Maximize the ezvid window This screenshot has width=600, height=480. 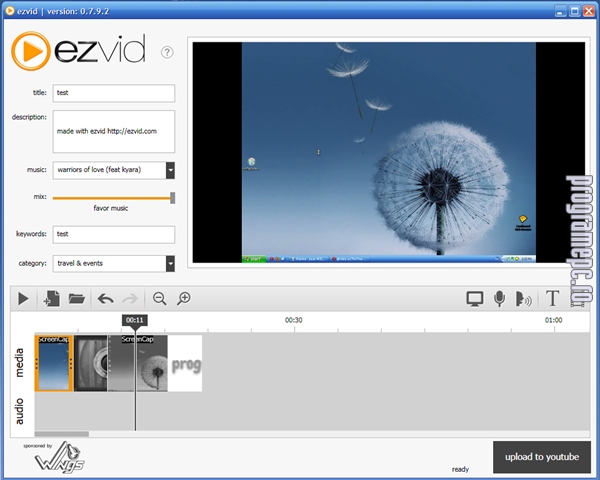(x=574, y=11)
